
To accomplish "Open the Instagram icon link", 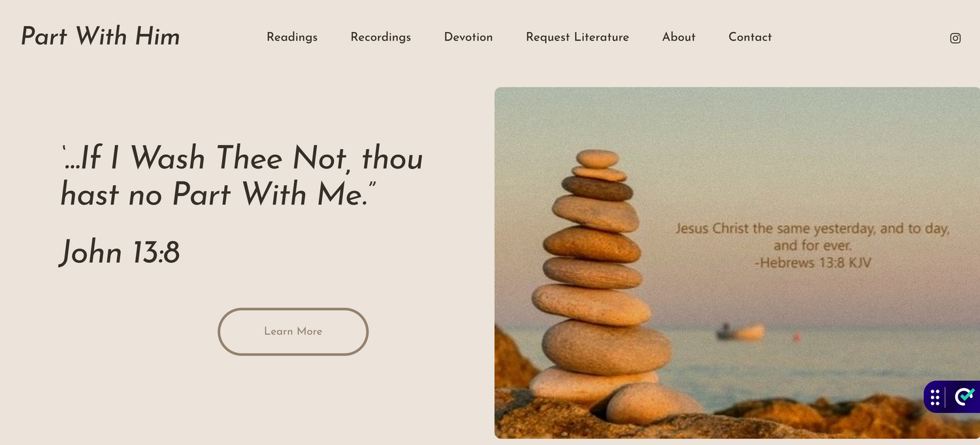I will coord(955,38).
